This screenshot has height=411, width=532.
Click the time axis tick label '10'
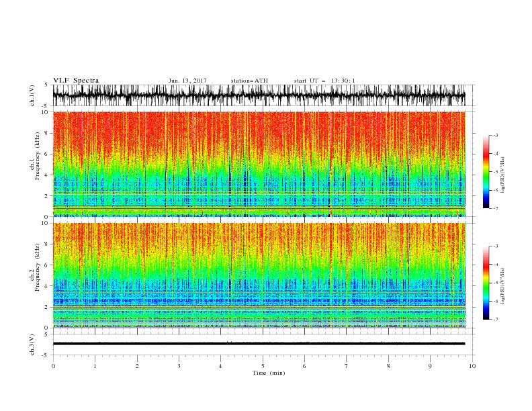point(472,366)
